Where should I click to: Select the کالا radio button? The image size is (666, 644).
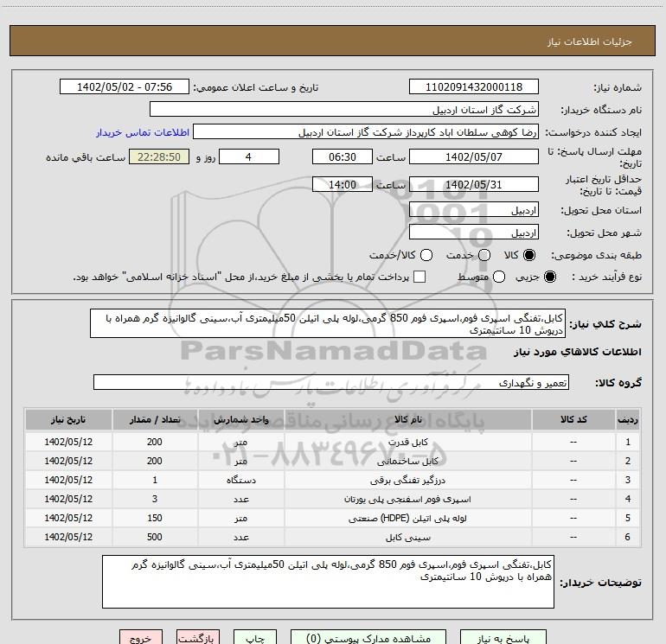click(x=529, y=255)
